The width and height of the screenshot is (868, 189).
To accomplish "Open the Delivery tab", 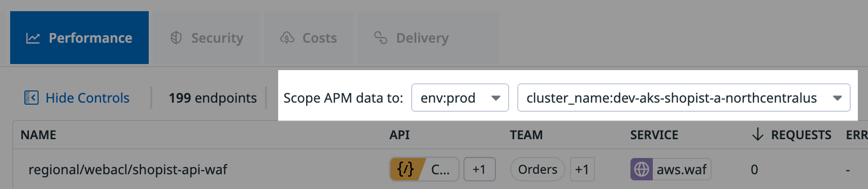I will point(427,38).
